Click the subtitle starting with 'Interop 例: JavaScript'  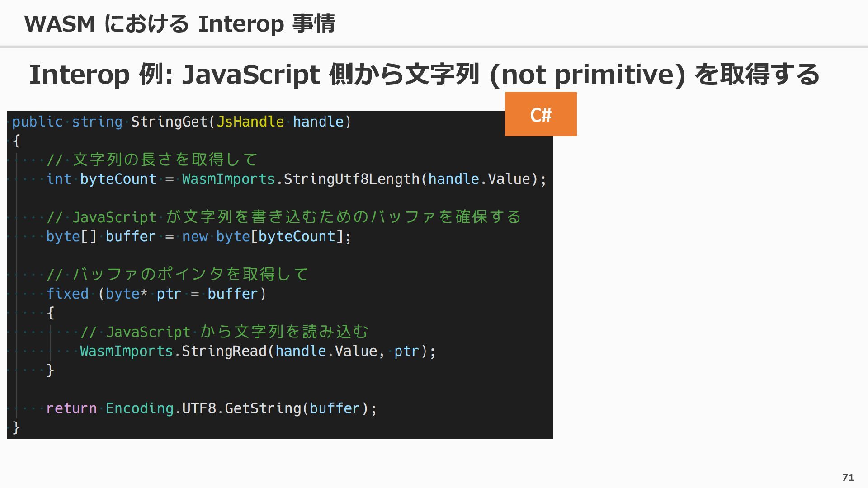(424, 75)
